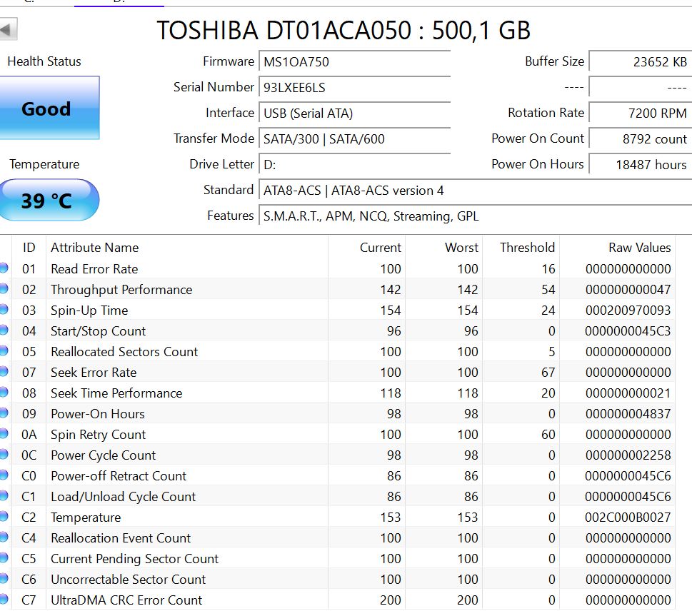Click the Seek Error Rate status orb

[x=4, y=372]
